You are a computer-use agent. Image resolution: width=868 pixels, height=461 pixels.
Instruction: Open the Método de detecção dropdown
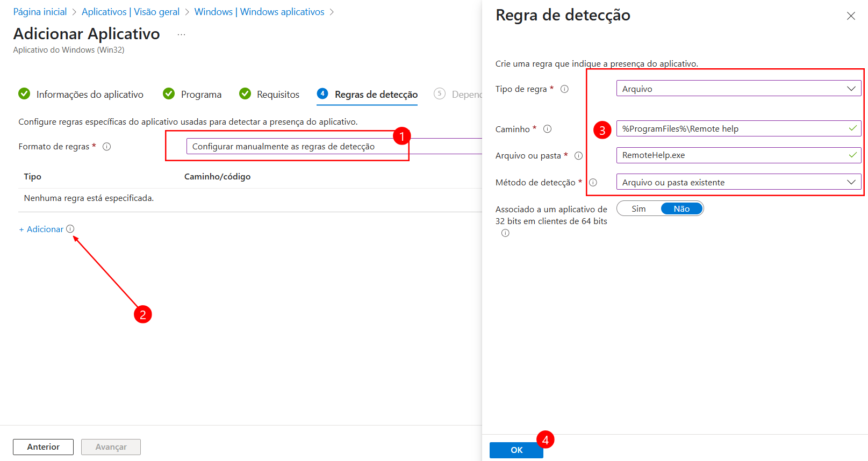(x=738, y=182)
